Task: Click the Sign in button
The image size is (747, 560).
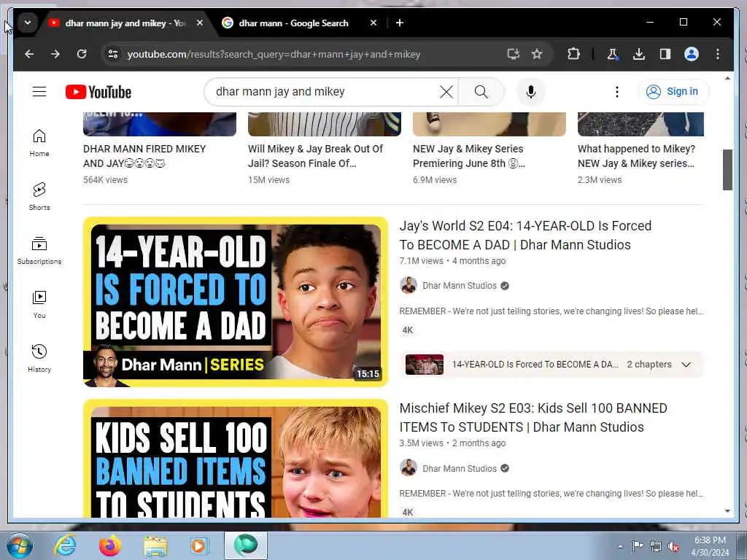Action: pos(673,91)
